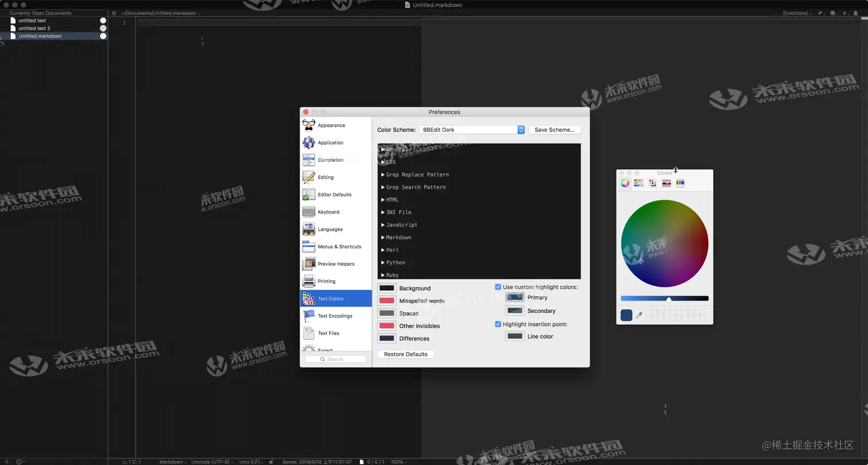Click the lock icon in status bar
The width and height of the screenshot is (868, 465).
pyautogui.click(x=272, y=462)
